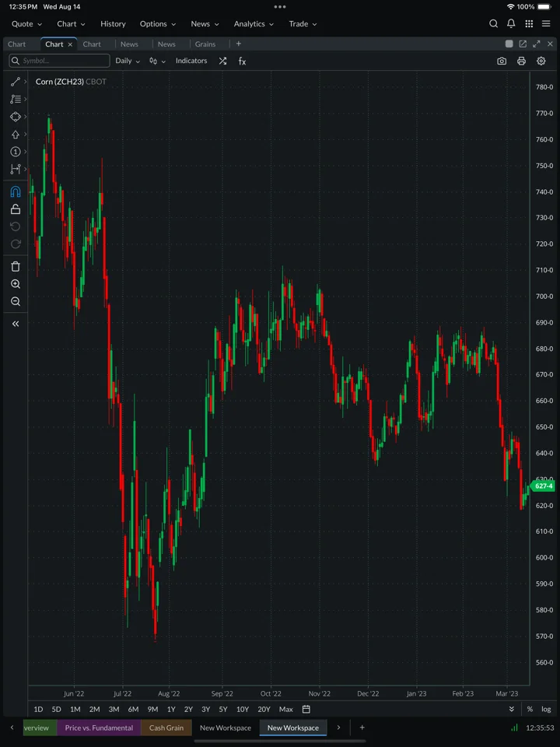Open the fx expressions tool
The height and width of the screenshot is (747, 560).
point(242,61)
